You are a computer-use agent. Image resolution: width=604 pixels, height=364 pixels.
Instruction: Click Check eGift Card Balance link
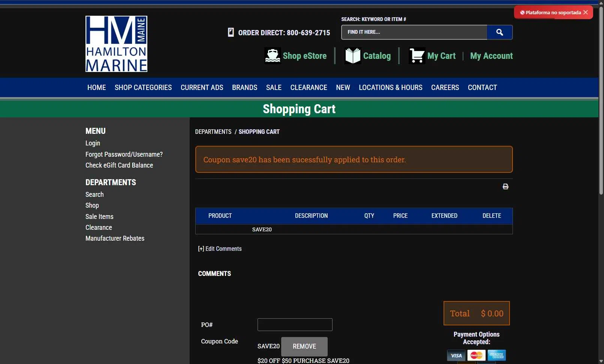(x=119, y=165)
